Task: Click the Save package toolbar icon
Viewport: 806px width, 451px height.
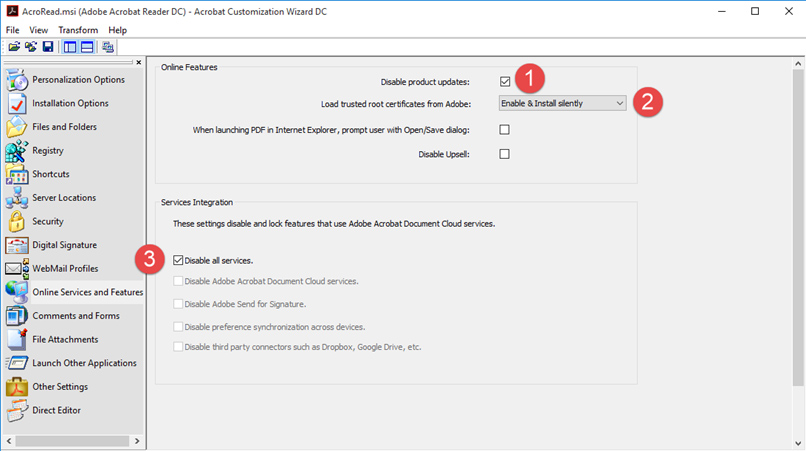Action: [x=47, y=47]
